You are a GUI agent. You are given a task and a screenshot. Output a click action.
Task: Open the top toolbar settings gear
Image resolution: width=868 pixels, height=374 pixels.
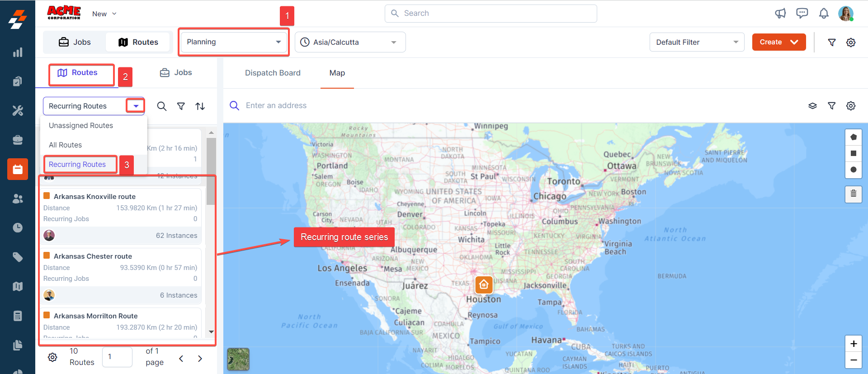[x=851, y=42]
